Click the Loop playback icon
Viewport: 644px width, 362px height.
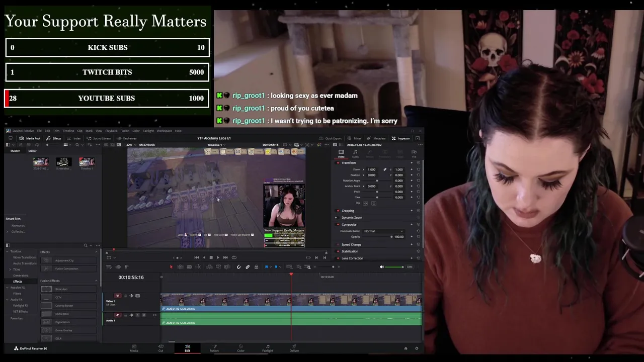(x=234, y=257)
